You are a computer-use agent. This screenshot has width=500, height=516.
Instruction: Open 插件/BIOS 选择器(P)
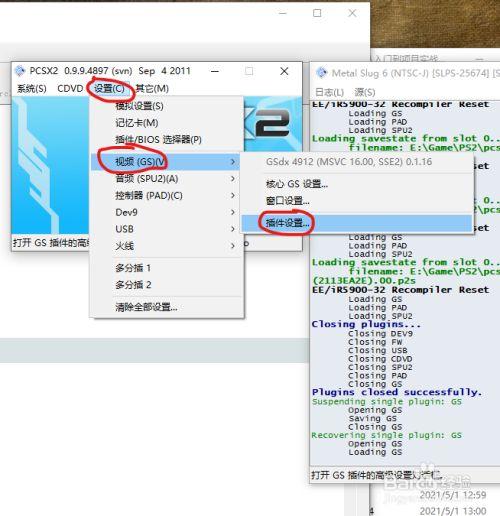point(158,139)
